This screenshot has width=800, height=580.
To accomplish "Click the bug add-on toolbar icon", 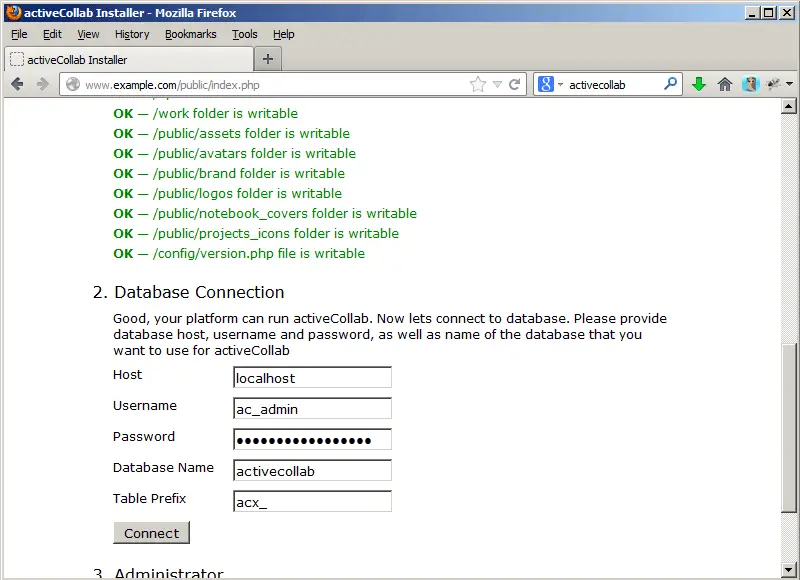I will pos(773,84).
